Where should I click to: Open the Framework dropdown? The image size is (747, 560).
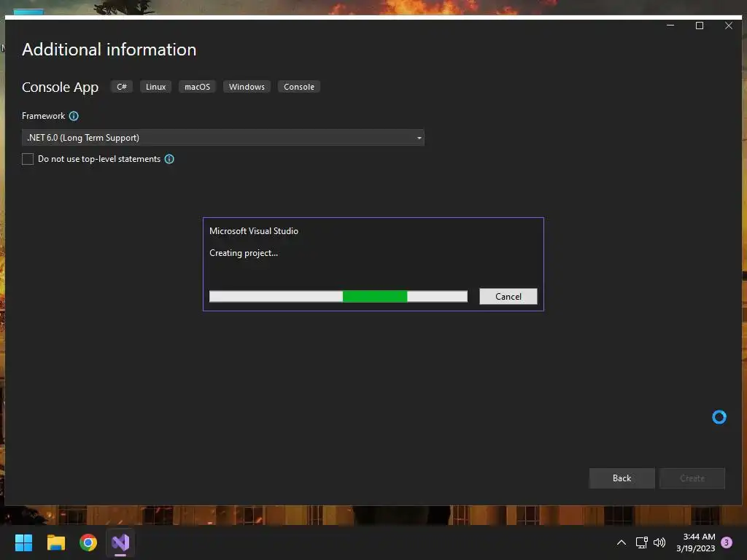223,138
